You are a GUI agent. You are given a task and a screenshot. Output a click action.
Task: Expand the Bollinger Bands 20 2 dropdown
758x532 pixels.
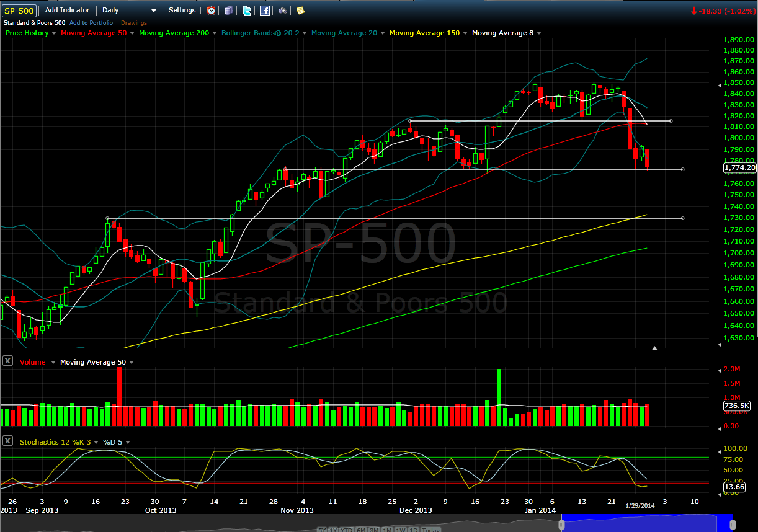(305, 33)
